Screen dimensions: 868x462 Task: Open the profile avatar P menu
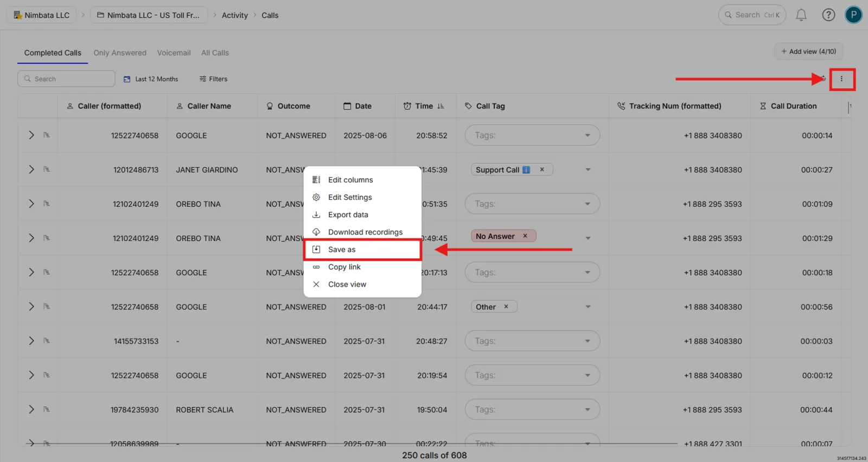[x=853, y=15]
